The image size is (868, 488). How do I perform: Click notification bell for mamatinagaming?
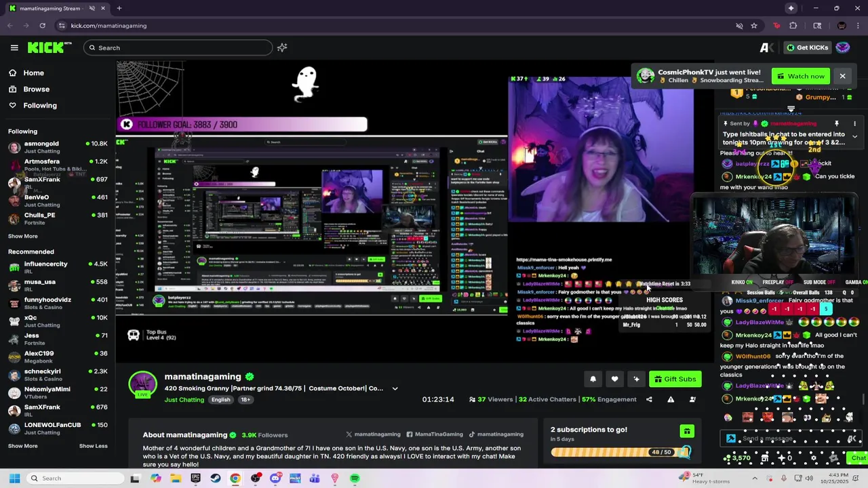[x=593, y=379]
